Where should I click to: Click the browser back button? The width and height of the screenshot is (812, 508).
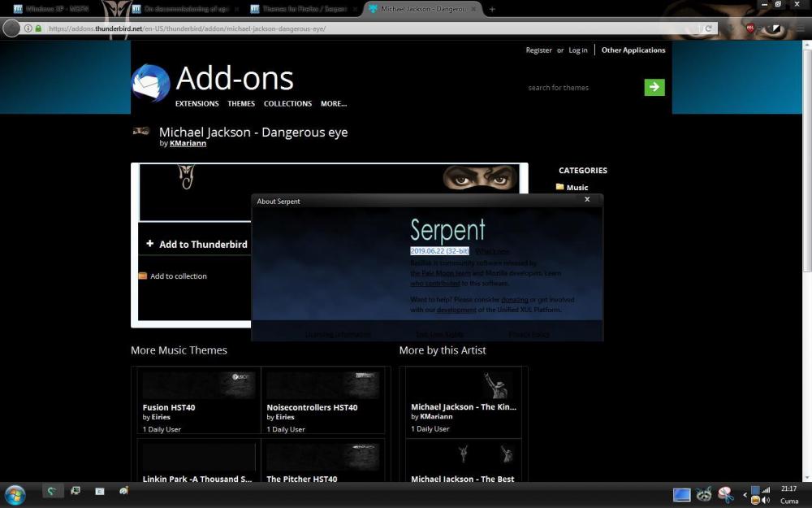(x=11, y=28)
